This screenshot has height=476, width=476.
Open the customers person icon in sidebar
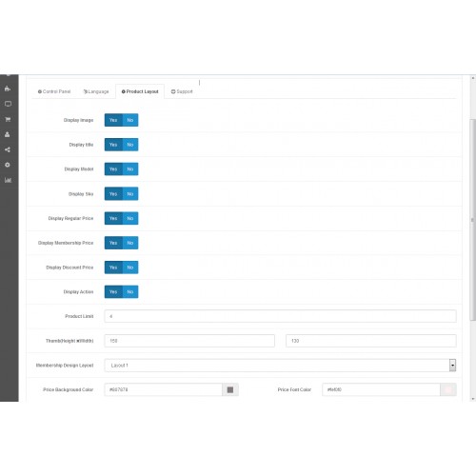tap(8, 134)
